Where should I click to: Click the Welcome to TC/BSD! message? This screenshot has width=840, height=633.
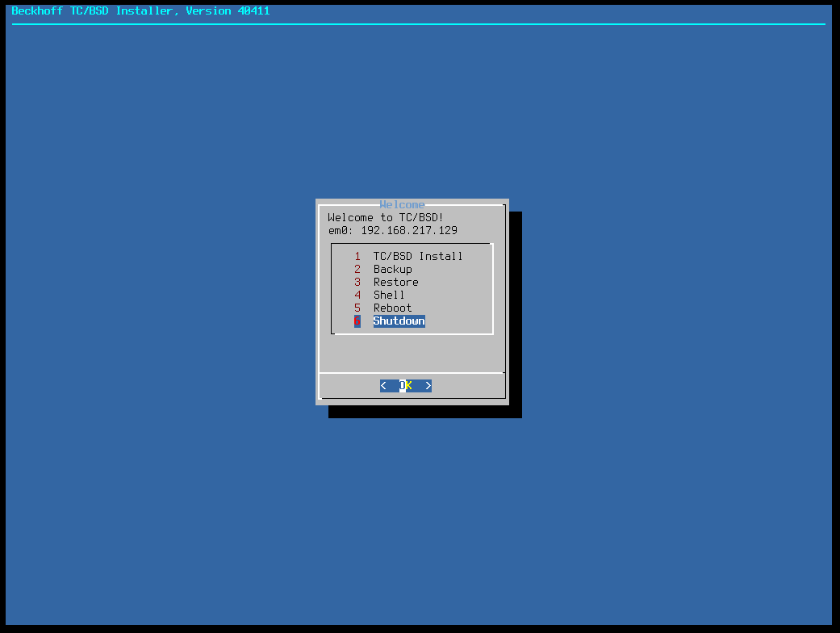386,218
